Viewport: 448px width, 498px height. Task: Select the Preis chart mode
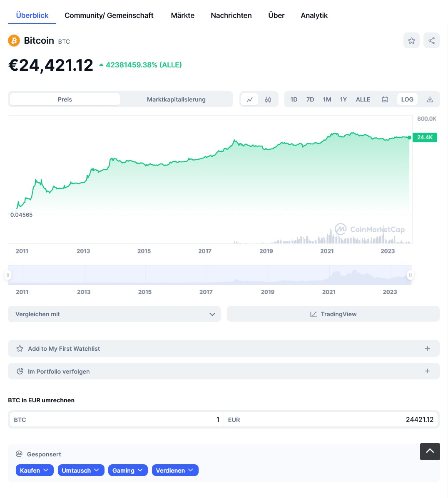65,99
